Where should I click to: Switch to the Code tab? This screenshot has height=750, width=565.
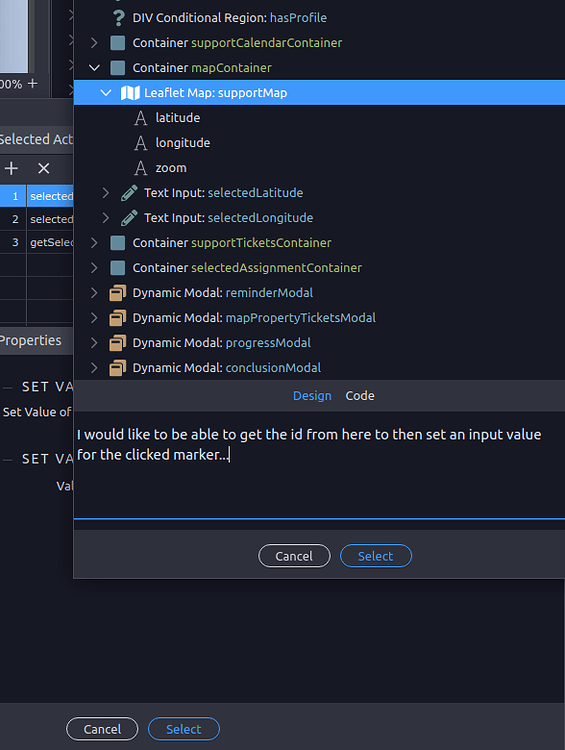[x=360, y=396]
